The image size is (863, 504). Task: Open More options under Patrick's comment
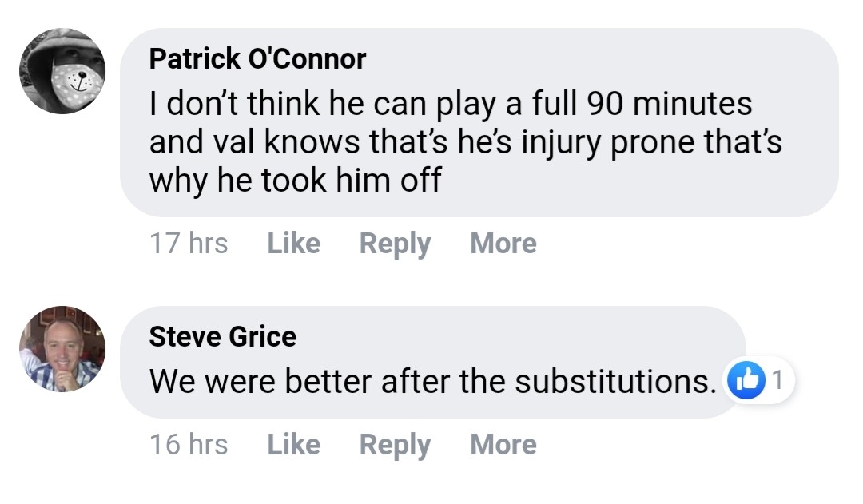click(503, 243)
